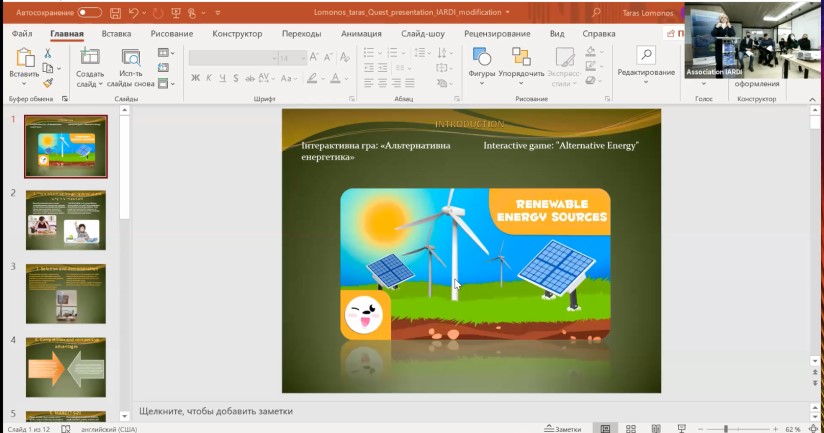Open the search magnifier in title bar
The width and height of the screenshot is (824, 433).
tap(596, 13)
